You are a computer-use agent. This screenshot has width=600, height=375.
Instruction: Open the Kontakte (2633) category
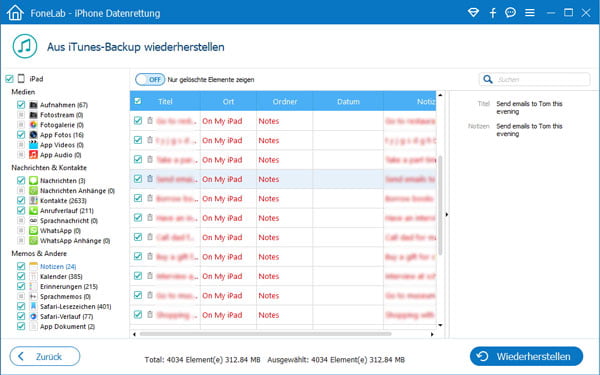point(63,201)
